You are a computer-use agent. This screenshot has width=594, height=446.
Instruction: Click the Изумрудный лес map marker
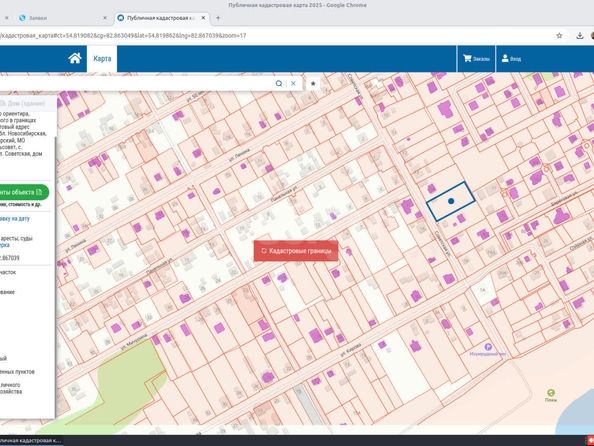488,347
